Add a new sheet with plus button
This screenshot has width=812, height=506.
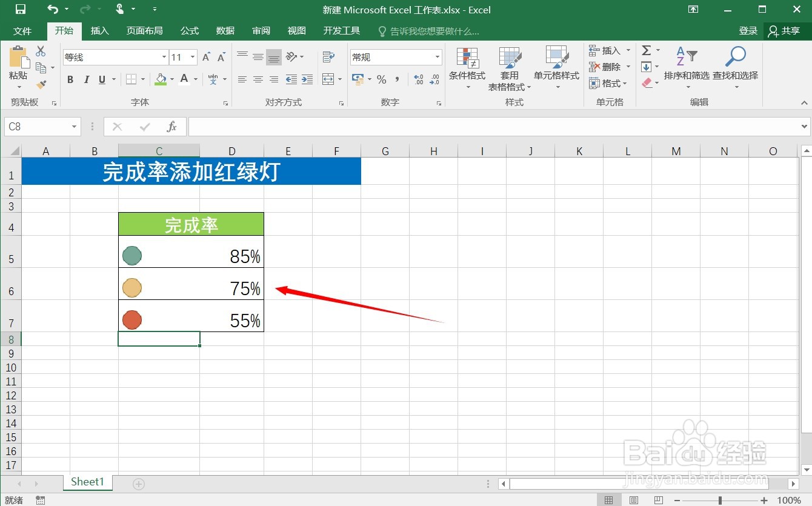[139, 484]
